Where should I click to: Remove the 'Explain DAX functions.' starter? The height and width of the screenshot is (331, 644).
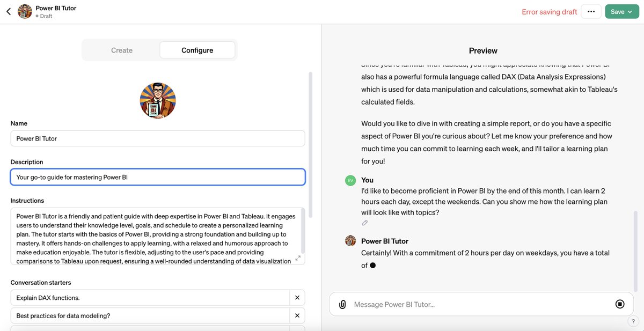point(297,298)
